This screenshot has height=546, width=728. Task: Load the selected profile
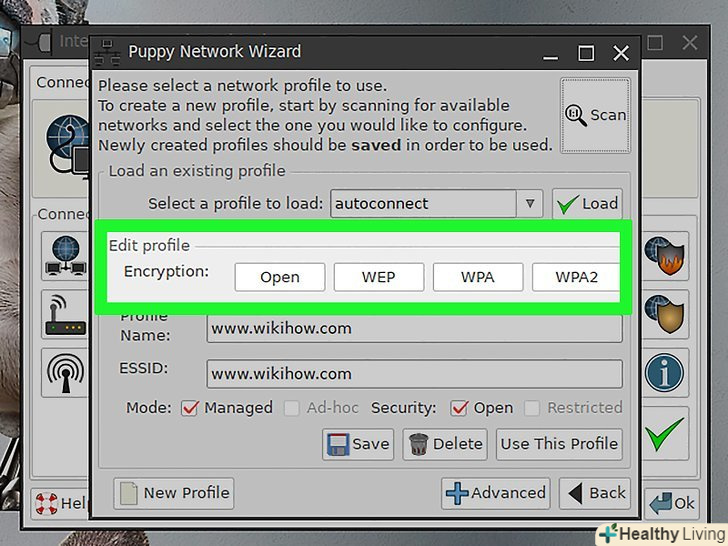[587, 203]
